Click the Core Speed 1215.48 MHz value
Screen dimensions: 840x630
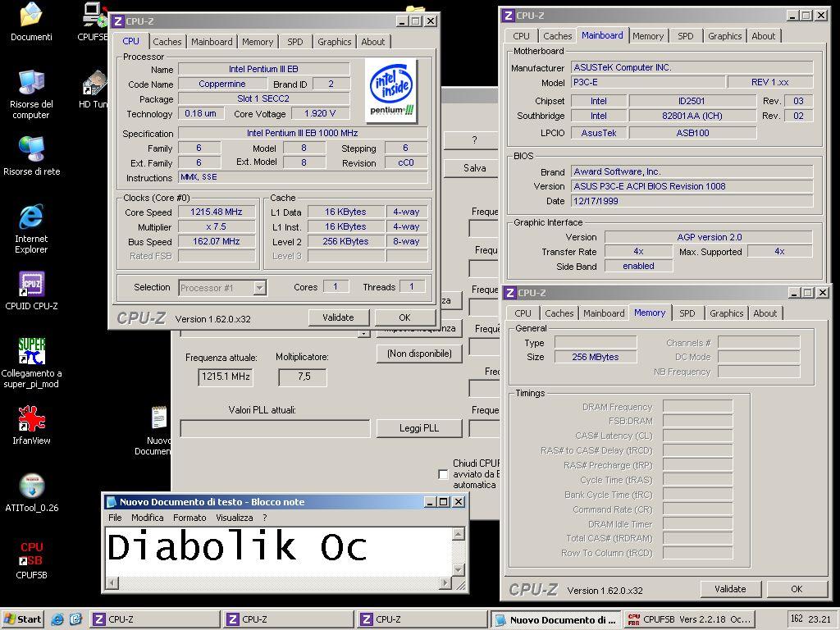pos(217,212)
